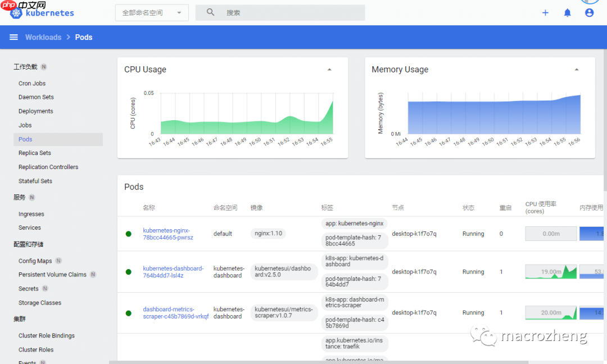Click green status dot of kubernetes-nginx pod
607x364 pixels.
pyautogui.click(x=129, y=234)
